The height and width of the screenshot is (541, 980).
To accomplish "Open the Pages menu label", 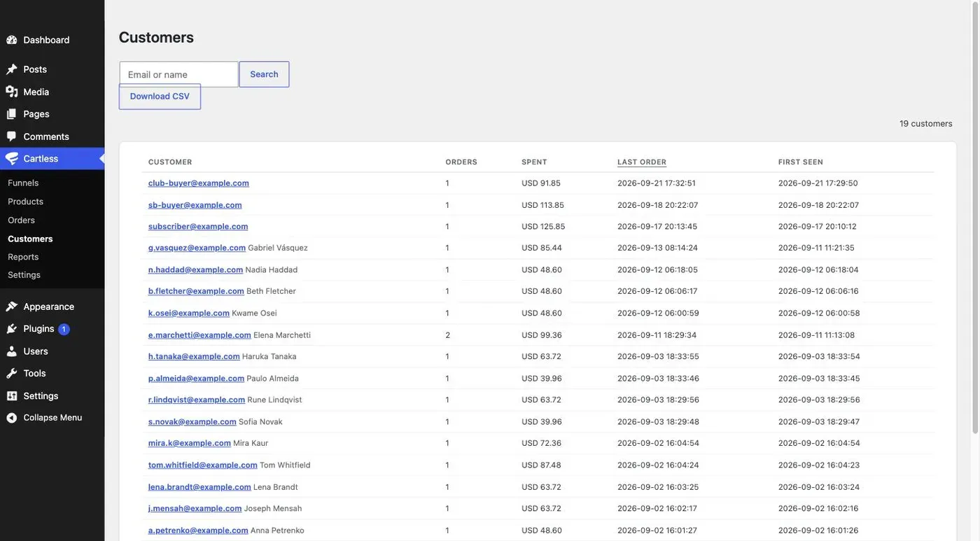I will 36,114.
